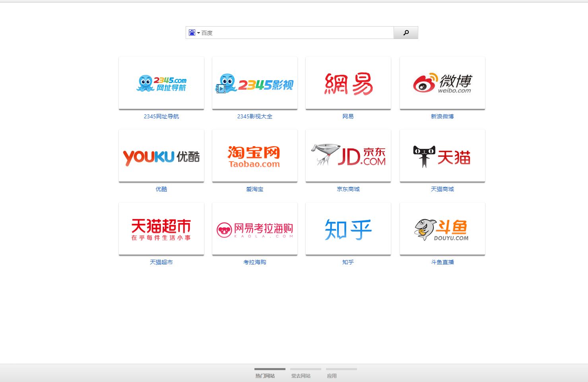Follow the 考拉海购 text link
The image size is (588, 382).
[255, 262]
